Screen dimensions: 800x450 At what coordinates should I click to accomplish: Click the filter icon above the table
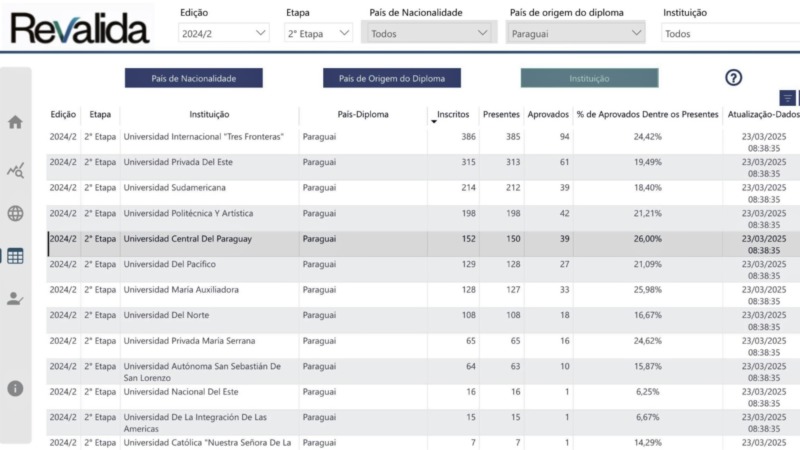pos(787,98)
